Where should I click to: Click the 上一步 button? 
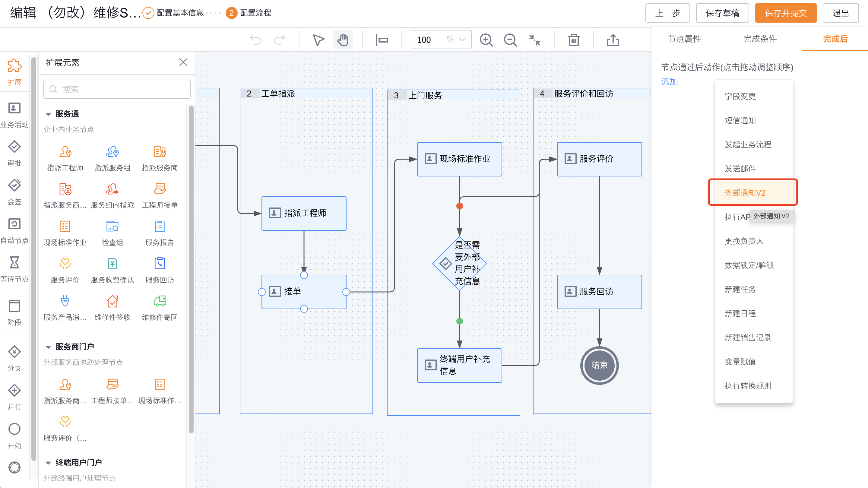tap(667, 13)
